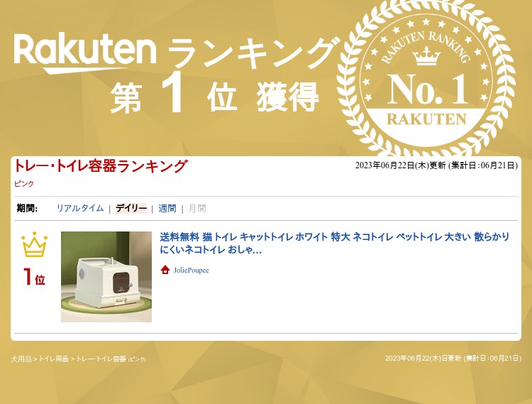
Task: Open the トレー・トイレ容器 breadcrumb link
Action: click(101, 359)
